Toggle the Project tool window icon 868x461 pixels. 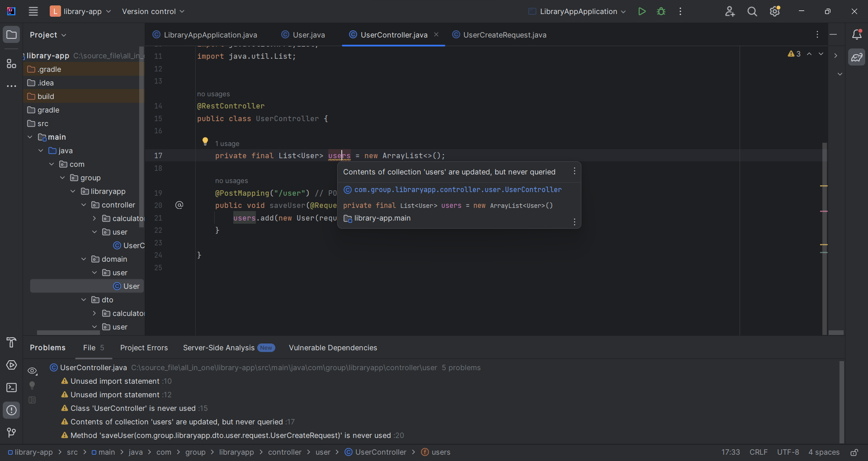pyautogui.click(x=11, y=35)
